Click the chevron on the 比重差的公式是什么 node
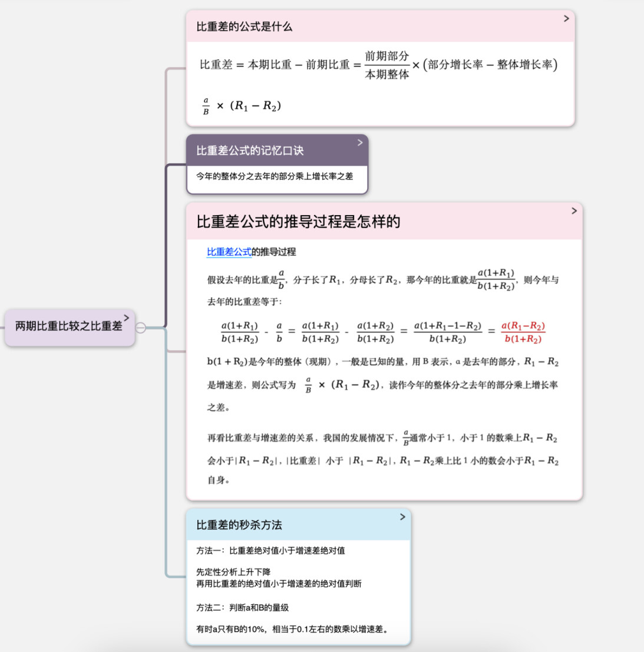 [x=566, y=19]
